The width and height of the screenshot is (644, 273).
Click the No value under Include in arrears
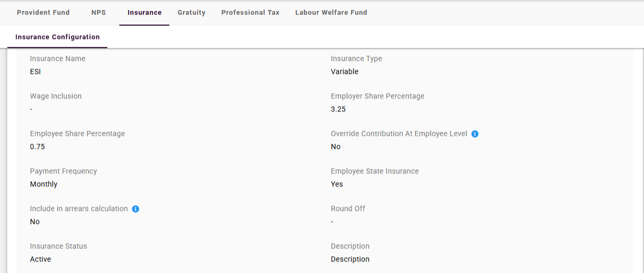point(35,222)
